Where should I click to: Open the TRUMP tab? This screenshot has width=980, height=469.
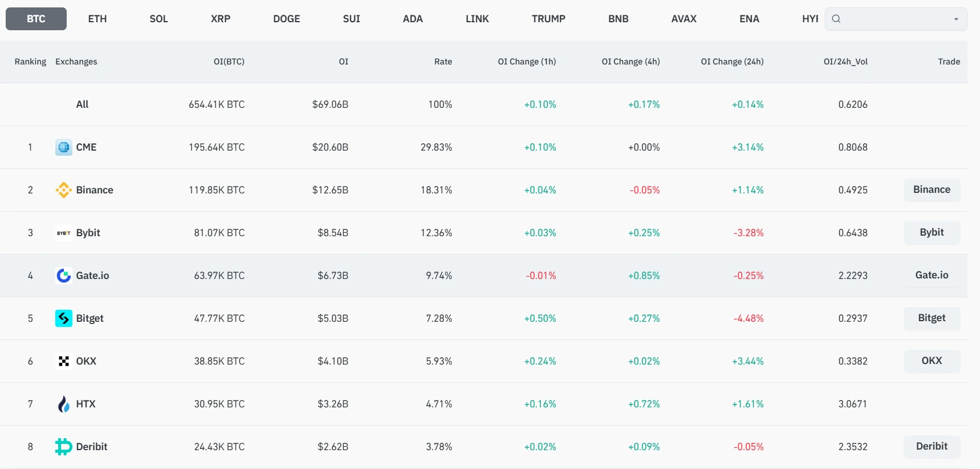tap(548, 19)
